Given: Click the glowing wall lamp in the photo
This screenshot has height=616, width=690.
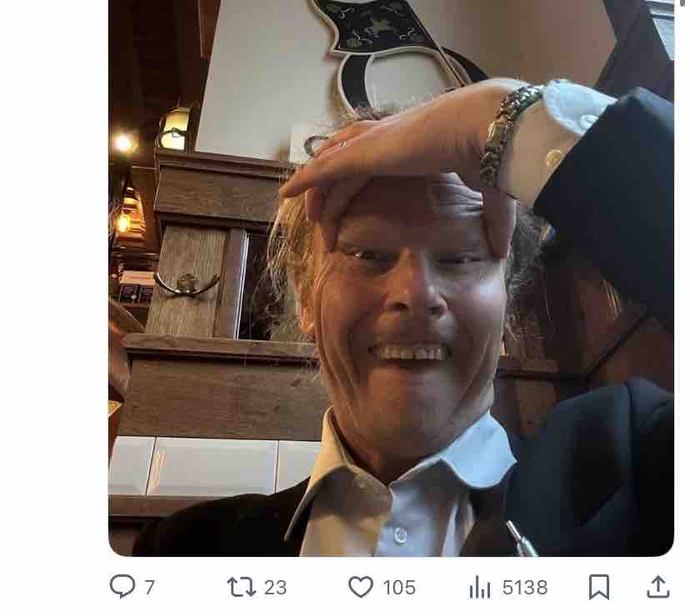Looking at the screenshot, I should [x=174, y=130].
